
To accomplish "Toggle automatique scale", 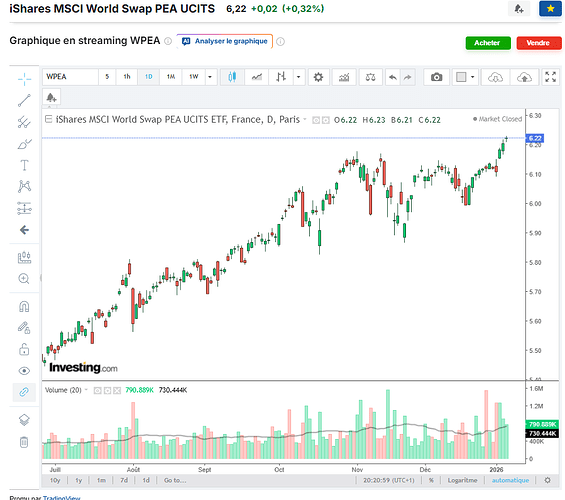I will point(510,480).
